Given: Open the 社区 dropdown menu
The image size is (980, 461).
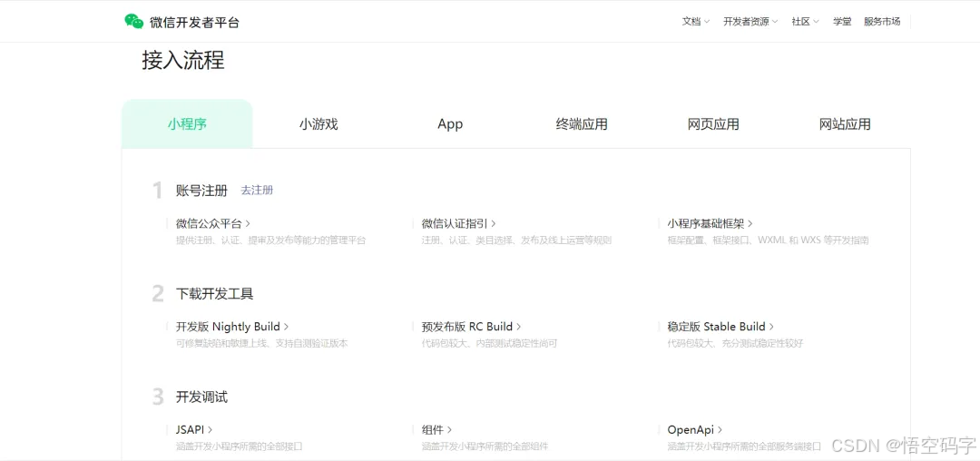Looking at the screenshot, I should click(x=805, y=21).
